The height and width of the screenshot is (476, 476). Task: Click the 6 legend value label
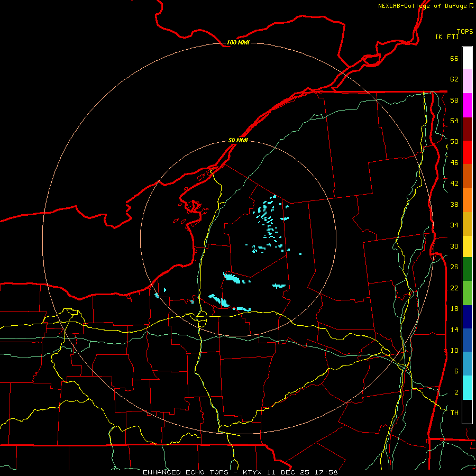[x=456, y=371]
